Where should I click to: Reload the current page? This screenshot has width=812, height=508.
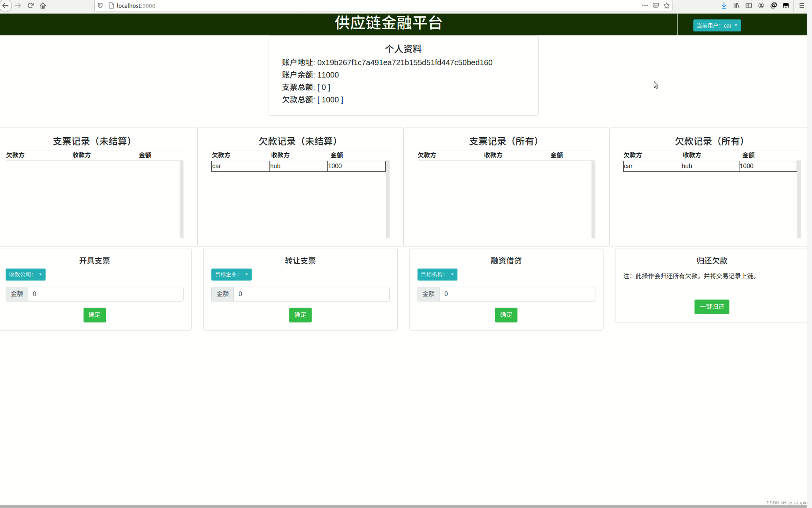click(x=31, y=5)
